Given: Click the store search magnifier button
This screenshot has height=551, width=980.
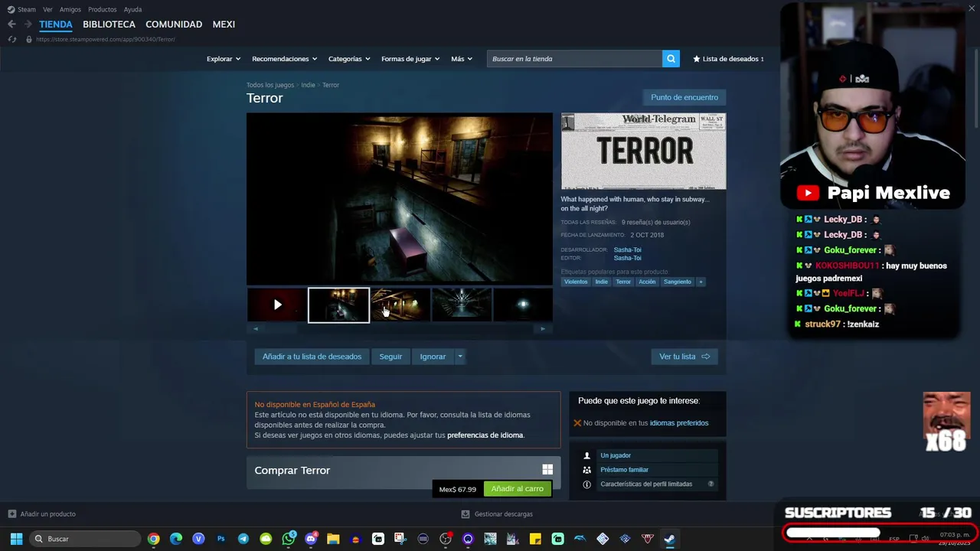Looking at the screenshot, I should click(671, 59).
